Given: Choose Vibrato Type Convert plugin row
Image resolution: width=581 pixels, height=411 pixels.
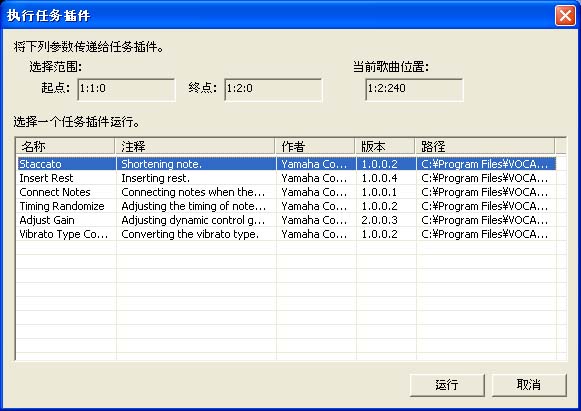Looking at the screenshot, I should 286,234.
